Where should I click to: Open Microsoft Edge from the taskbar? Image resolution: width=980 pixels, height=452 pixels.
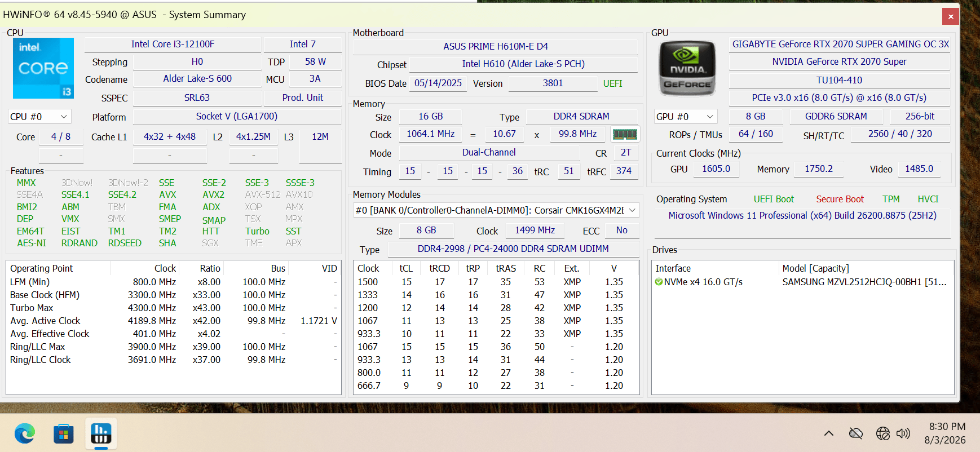click(x=25, y=433)
